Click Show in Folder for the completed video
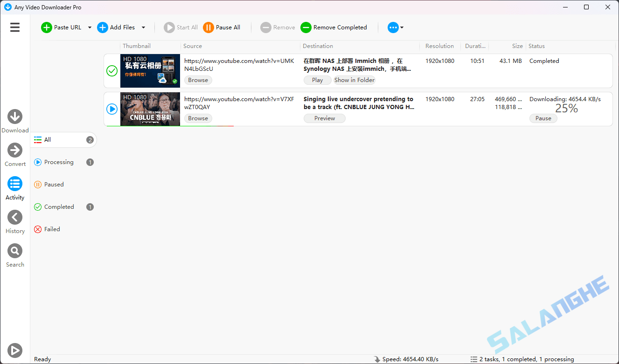The width and height of the screenshot is (619, 364). tap(354, 80)
